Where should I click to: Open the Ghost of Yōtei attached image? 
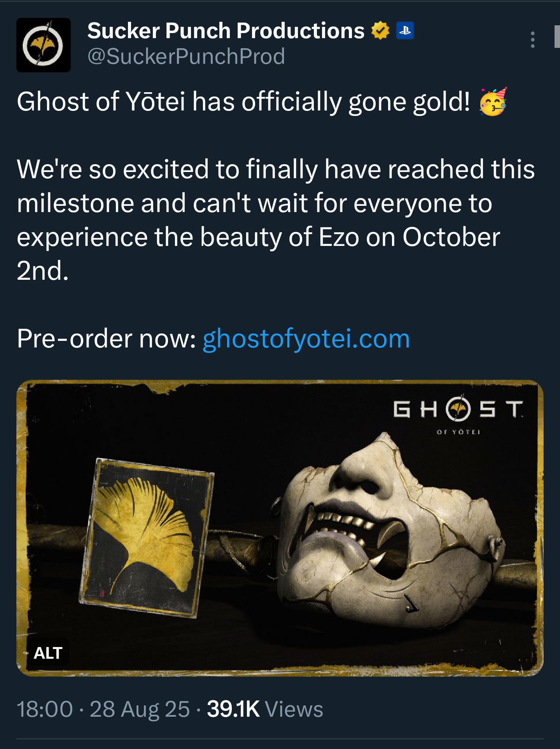[x=280, y=528]
